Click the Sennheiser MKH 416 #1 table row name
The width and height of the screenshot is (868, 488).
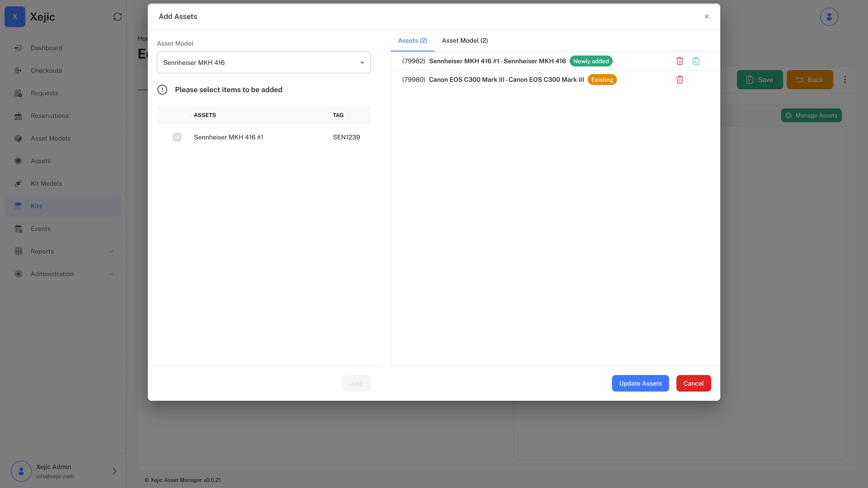pos(229,137)
